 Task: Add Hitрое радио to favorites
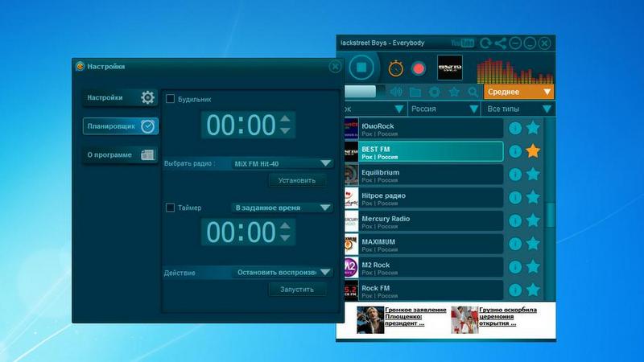click(533, 197)
